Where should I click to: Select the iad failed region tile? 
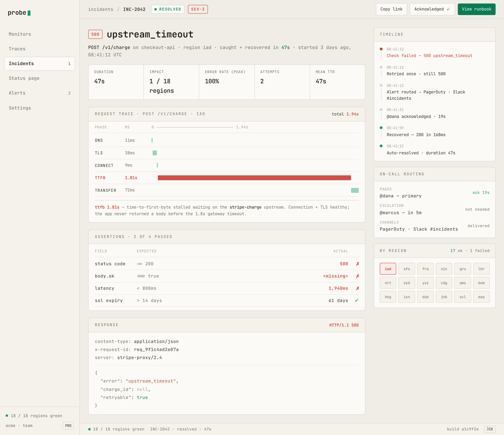tap(388, 269)
